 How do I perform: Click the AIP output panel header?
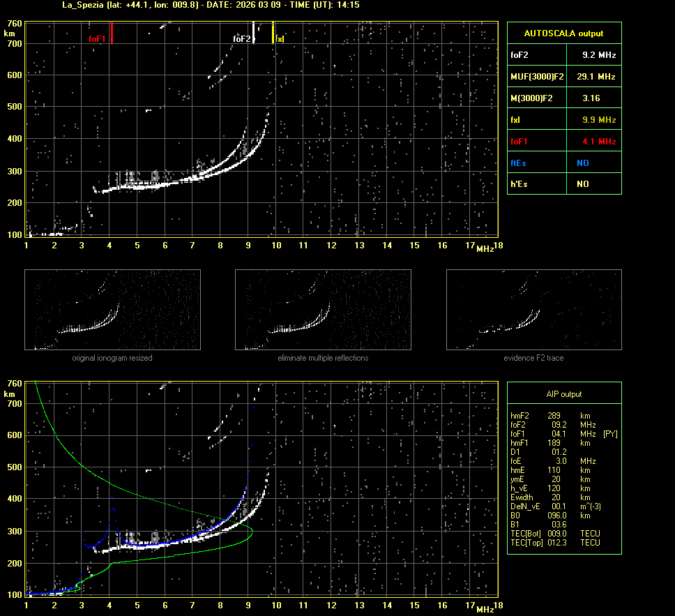coord(563,394)
